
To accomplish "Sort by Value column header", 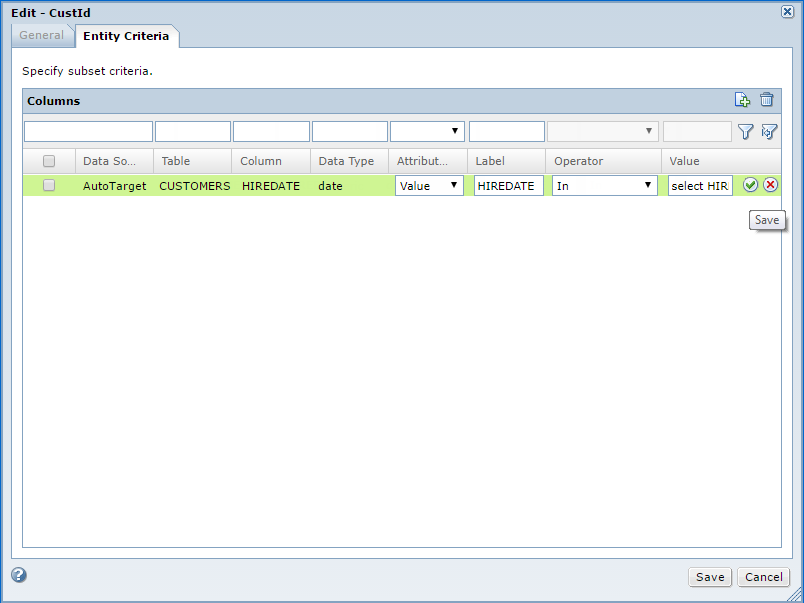I will tap(721, 161).
